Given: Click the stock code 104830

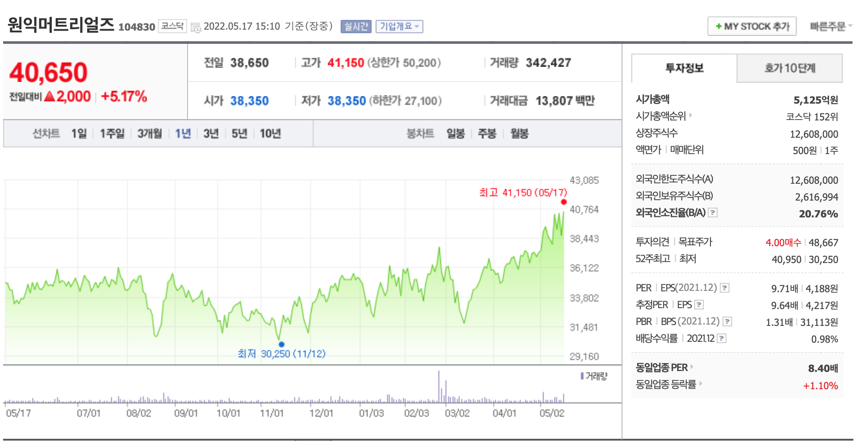Looking at the screenshot, I should pyautogui.click(x=137, y=27).
